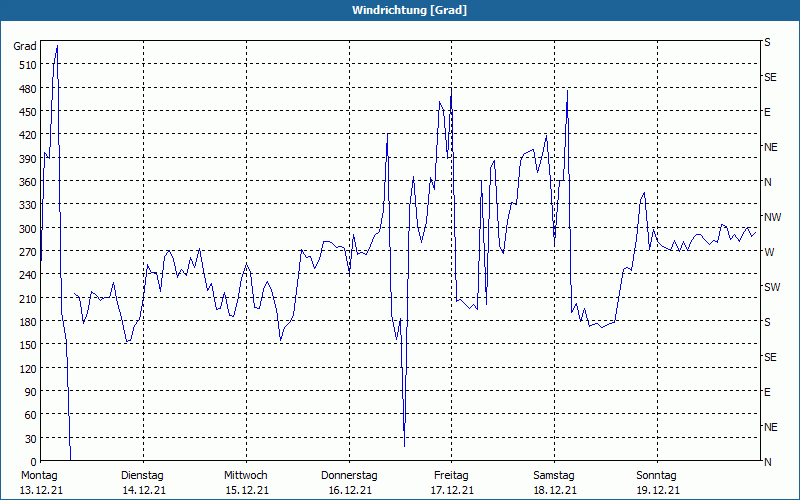The image size is (800, 500).
Task: Click the 30 value on left axis
Action: point(31,439)
